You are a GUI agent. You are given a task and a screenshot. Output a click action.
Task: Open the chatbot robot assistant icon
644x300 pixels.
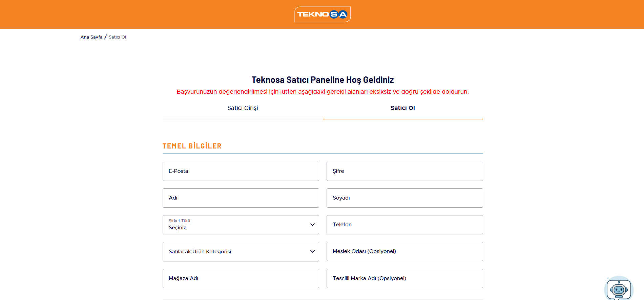pos(619,289)
